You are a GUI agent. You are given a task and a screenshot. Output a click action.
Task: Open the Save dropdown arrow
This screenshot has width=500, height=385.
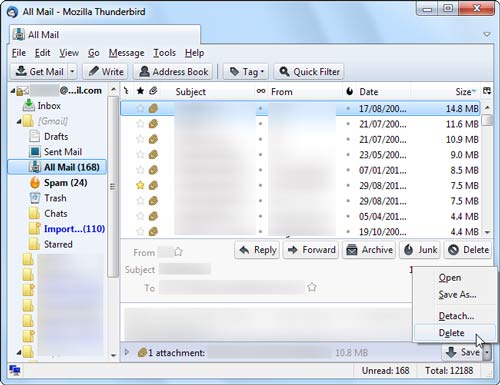tap(487, 352)
